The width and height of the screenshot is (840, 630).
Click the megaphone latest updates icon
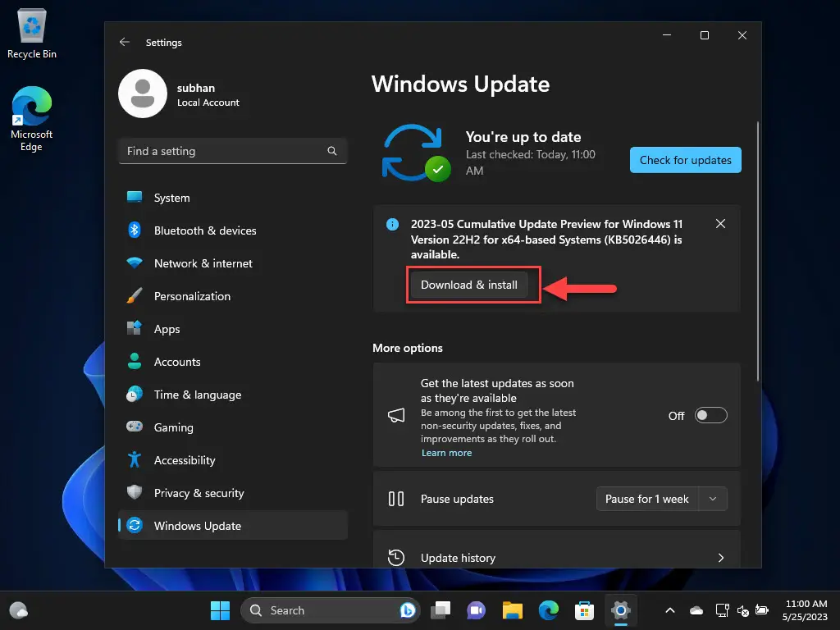pyautogui.click(x=396, y=415)
